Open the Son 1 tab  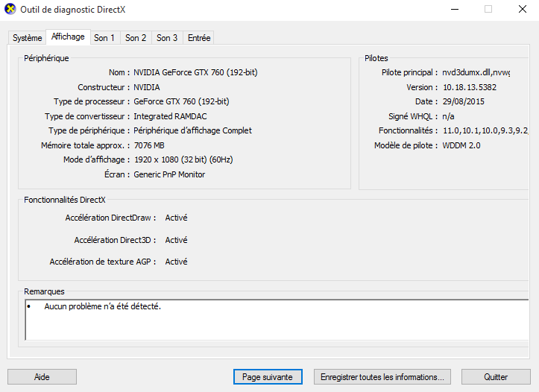(104, 38)
